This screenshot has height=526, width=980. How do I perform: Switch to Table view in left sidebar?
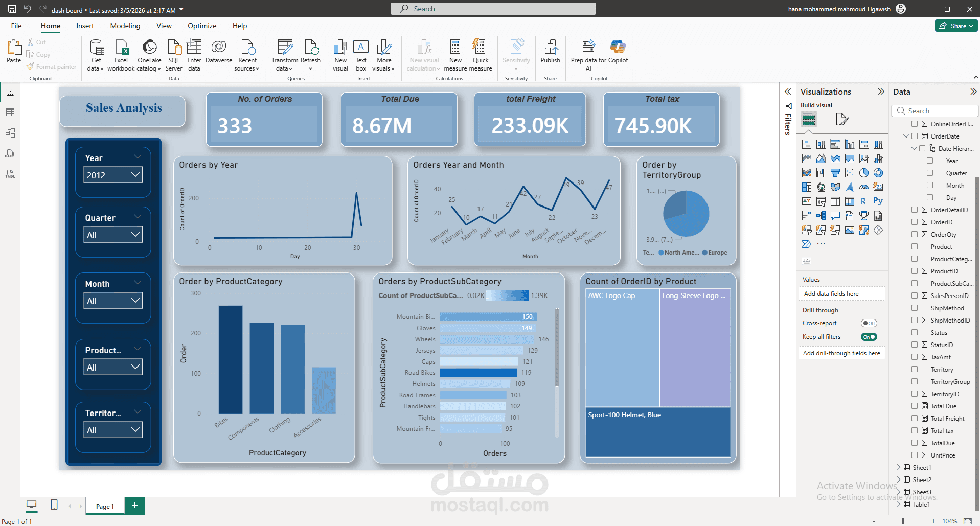tap(10, 112)
